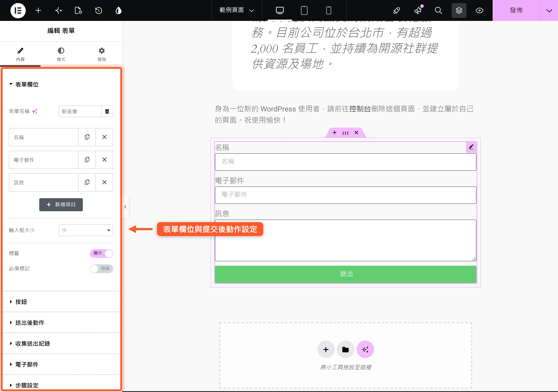Preview changes with the eye icon
This screenshot has height=392, width=558.
pyautogui.click(x=479, y=10)
